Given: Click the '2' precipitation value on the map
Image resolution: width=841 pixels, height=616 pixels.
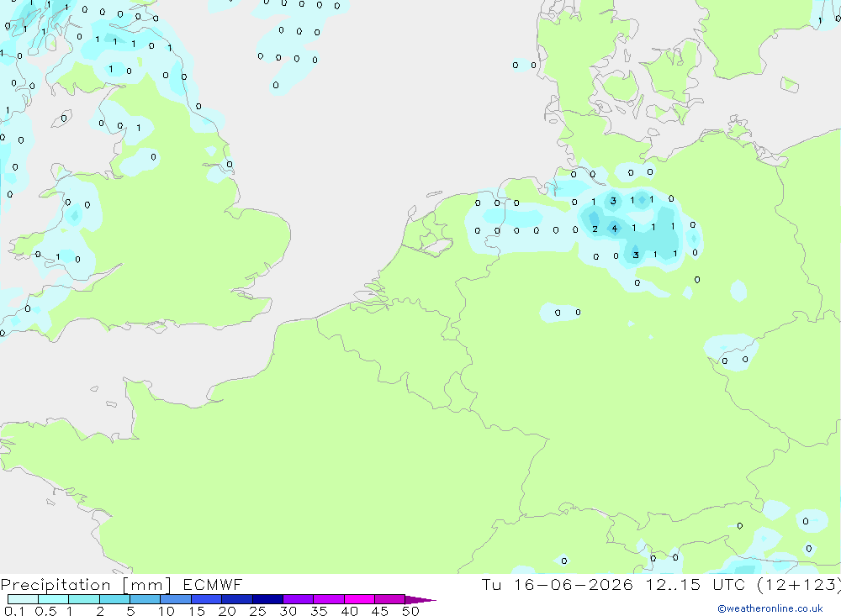Looking at the screenshot, I should (595, 229).
